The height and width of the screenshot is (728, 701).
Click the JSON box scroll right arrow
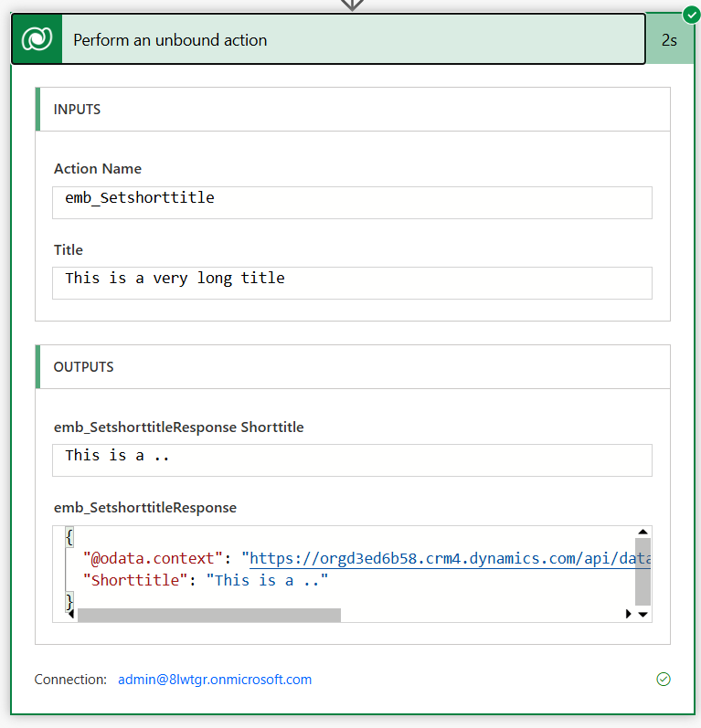click(628, 615)
